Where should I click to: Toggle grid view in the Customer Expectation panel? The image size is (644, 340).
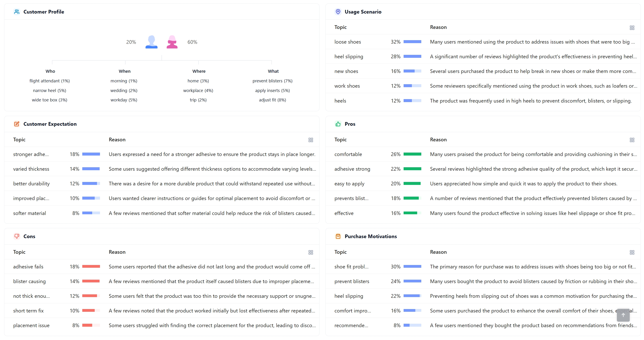coord(311,140)
